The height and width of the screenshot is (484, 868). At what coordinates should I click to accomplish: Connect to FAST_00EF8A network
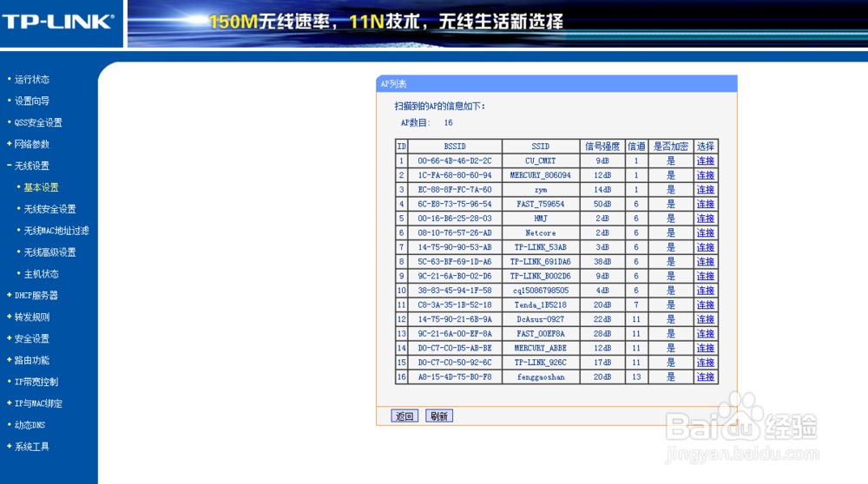(705, 333)
